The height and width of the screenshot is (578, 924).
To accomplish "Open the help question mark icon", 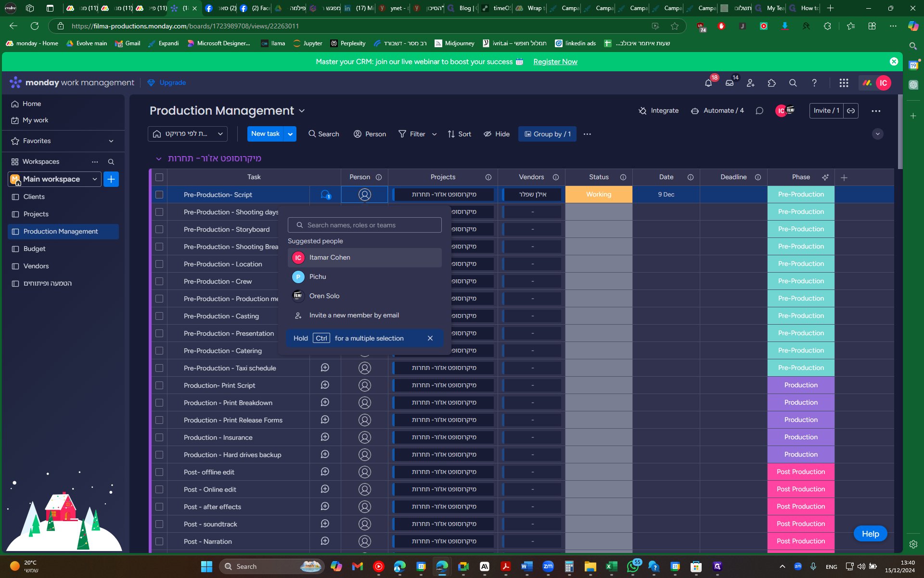I will click(814, 83).
